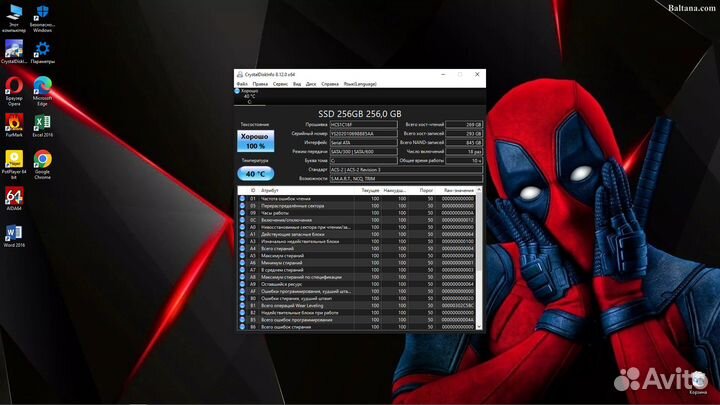720x405 pixels.
Task: Select the FurMark desktop icon
Action: coord(14,125)
